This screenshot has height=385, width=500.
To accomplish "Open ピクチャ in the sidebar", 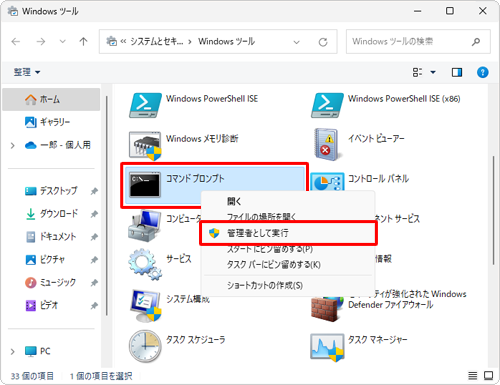I will coord(51,259).
